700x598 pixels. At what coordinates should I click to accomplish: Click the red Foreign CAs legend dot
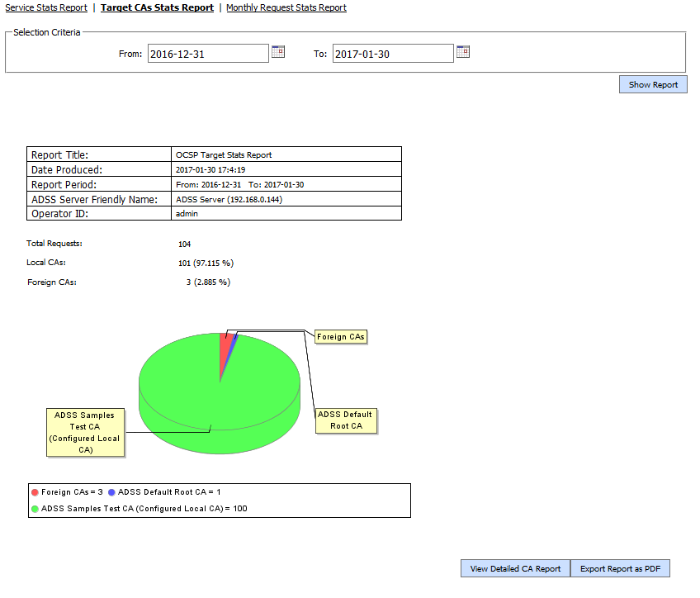click(35, 491)
